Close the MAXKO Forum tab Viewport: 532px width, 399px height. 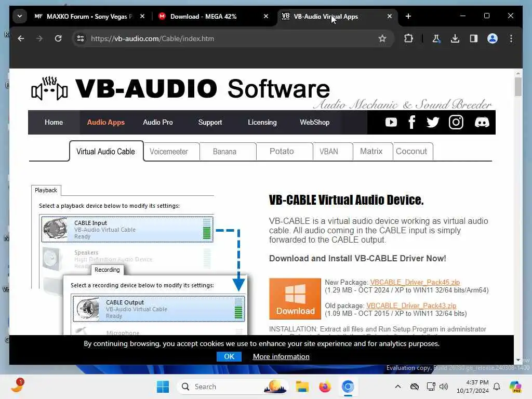142,16
